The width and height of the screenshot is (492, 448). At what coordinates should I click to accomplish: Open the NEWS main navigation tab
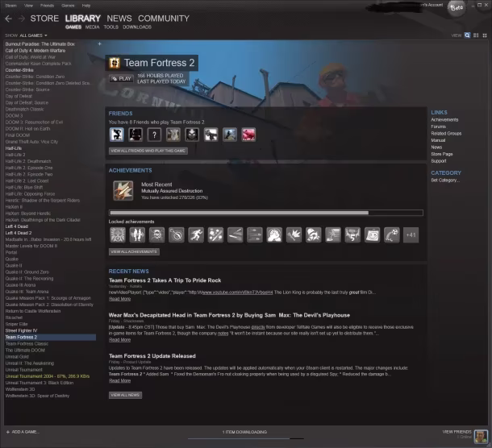click(x=119, y=19)
